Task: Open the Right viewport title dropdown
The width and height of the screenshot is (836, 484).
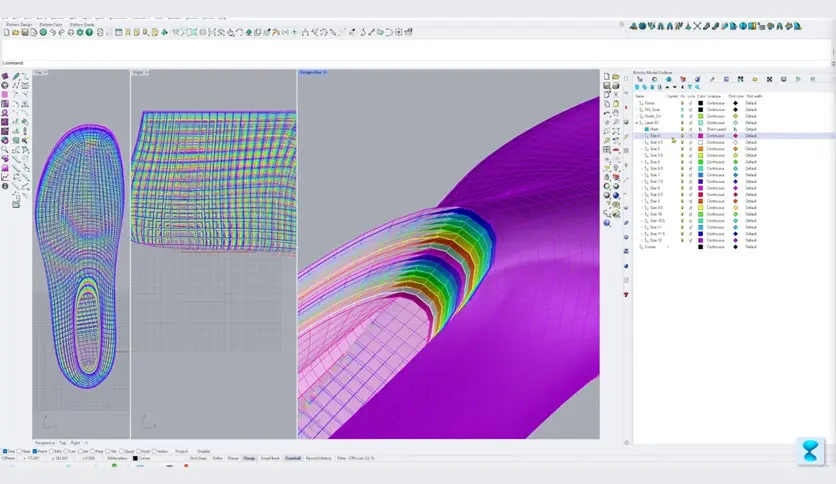Action: pyautogui.click(x=147, y=72)
